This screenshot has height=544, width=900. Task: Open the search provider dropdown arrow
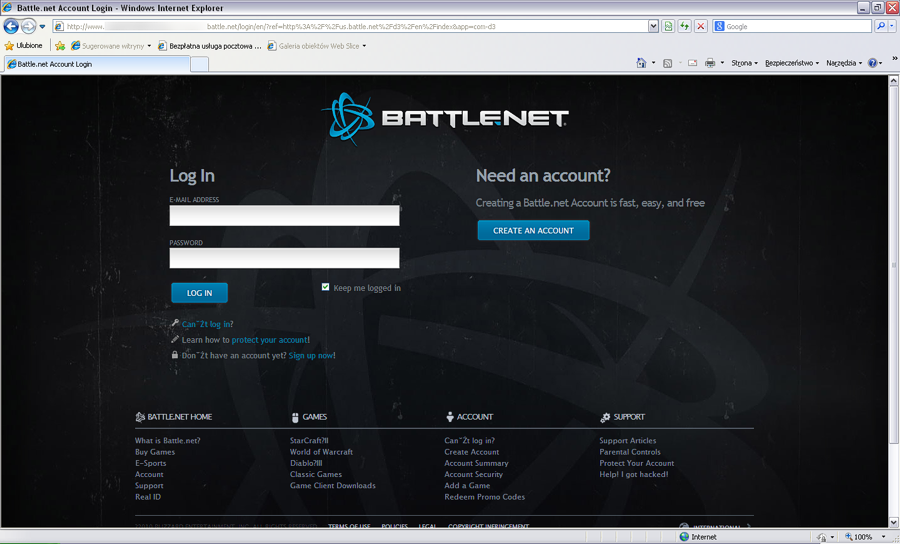click(892, 26)
